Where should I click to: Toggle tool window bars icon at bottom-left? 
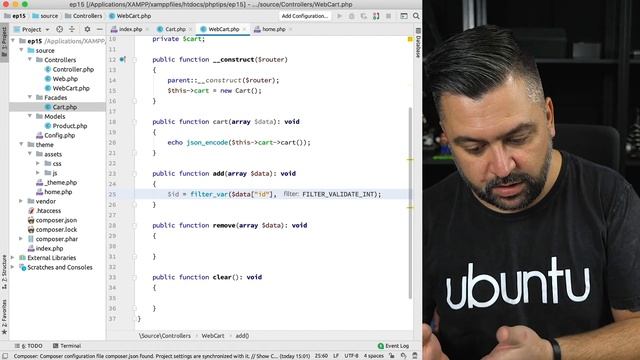(x=4, y=356)
